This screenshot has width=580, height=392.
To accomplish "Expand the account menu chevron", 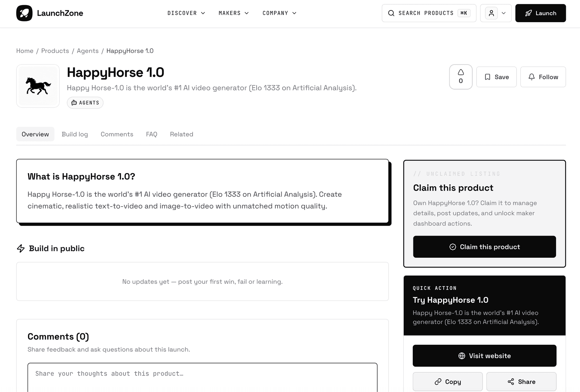I will tap(504, 13).
